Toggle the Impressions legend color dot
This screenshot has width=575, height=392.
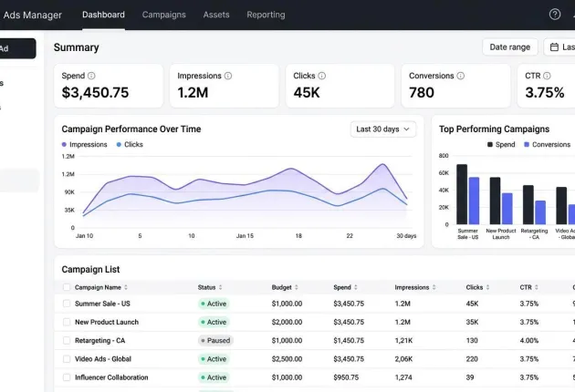(x=64, y=145)
